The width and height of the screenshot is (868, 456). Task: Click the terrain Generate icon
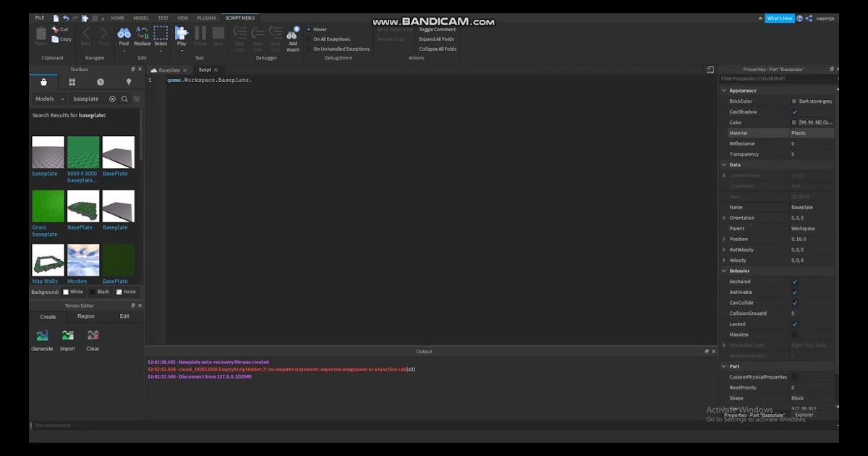pyautogui.click(x=42, y=335)
